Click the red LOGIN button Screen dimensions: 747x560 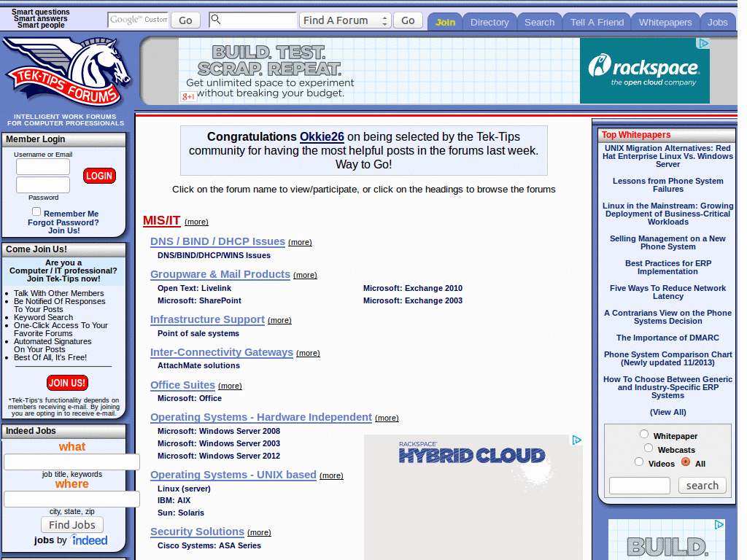[99, 176]
